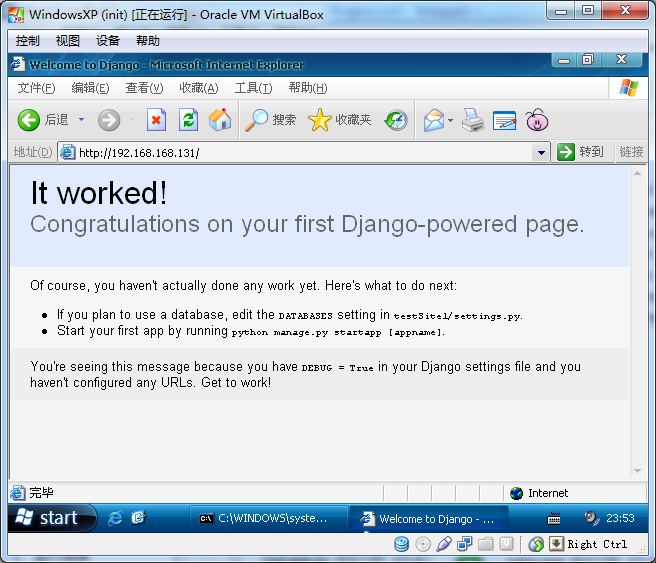Open the address bar URL dropdown
The image size is (656, 563).
click(541, 152)
